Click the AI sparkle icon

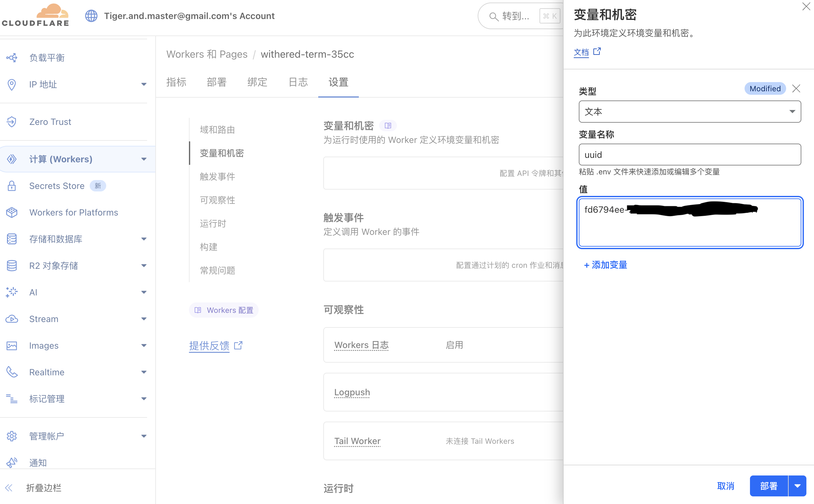click(12, 292)
